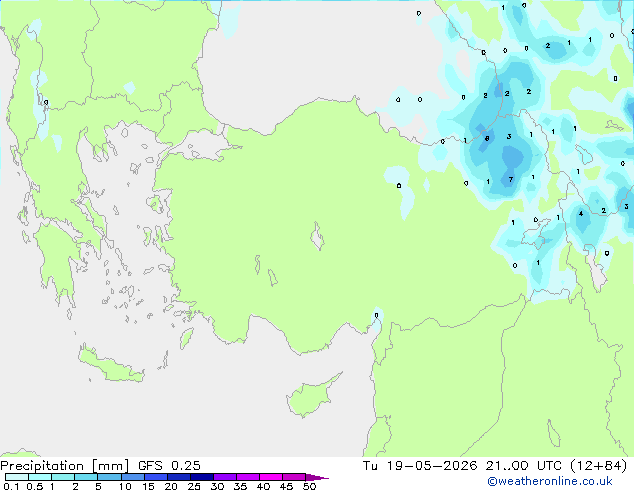634x490 pixels.
Task: Click the legend scale label '0.1'
Action: tap(11, 486)
